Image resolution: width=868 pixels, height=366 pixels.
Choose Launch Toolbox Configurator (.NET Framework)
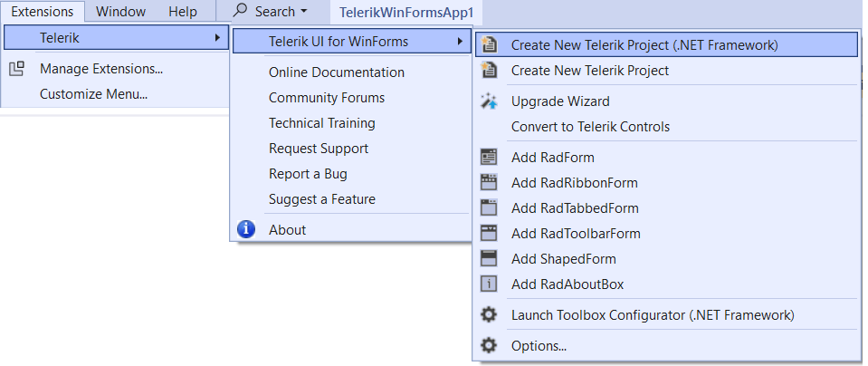(x=666, y=315)
